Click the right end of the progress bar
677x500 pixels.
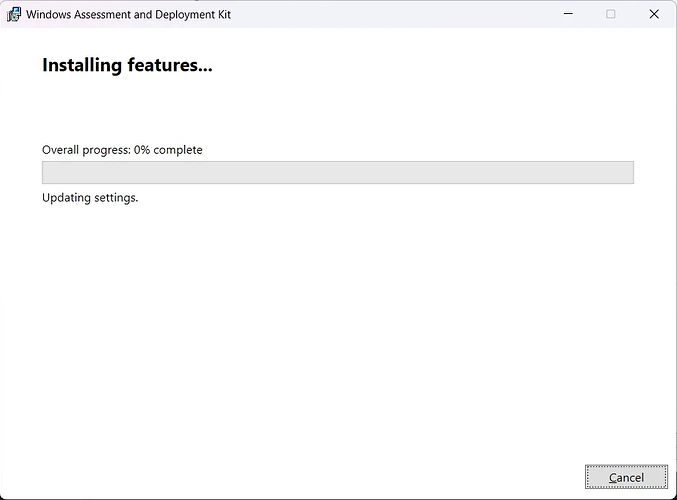[626, 172]
